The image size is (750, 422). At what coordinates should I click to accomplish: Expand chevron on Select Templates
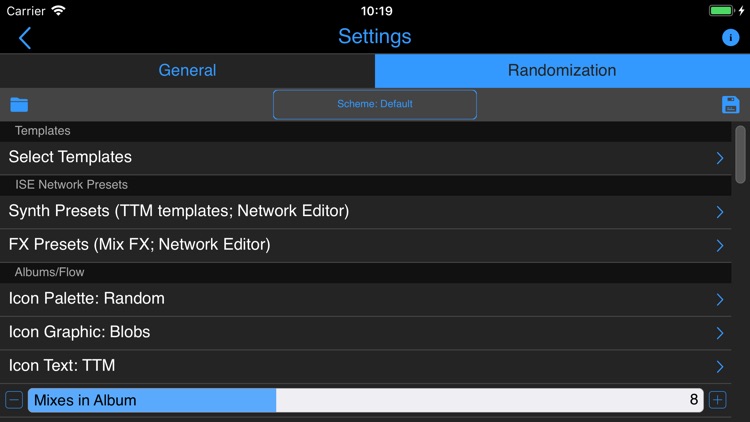[720, 158]
